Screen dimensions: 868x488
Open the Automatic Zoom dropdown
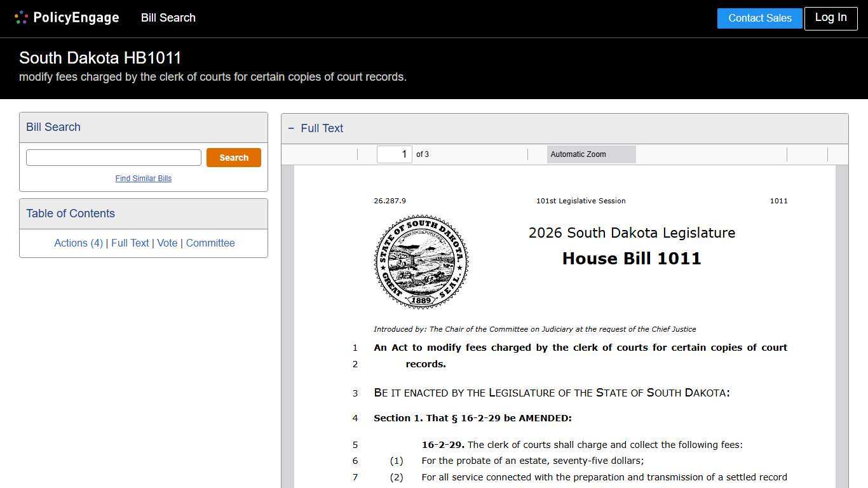point(590,154)
